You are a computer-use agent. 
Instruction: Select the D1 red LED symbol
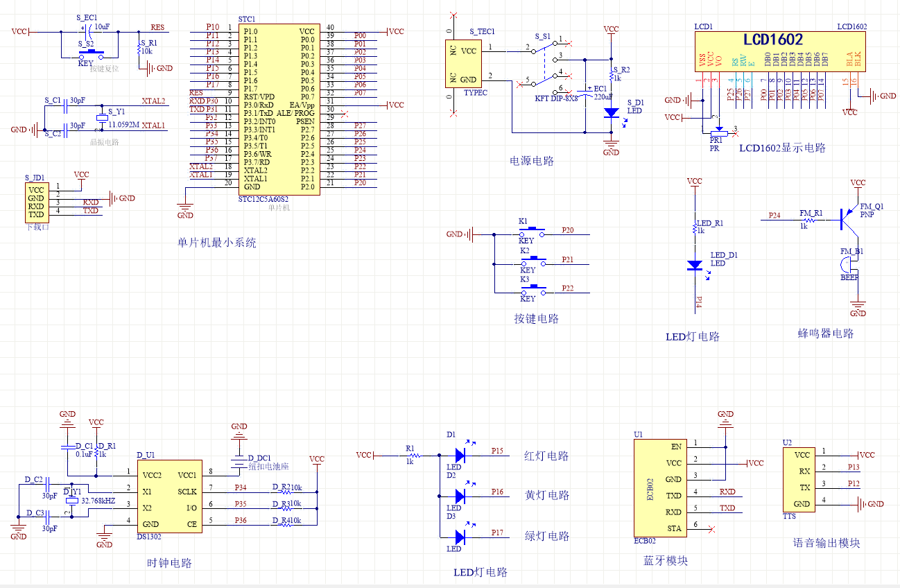coord(462,456)
